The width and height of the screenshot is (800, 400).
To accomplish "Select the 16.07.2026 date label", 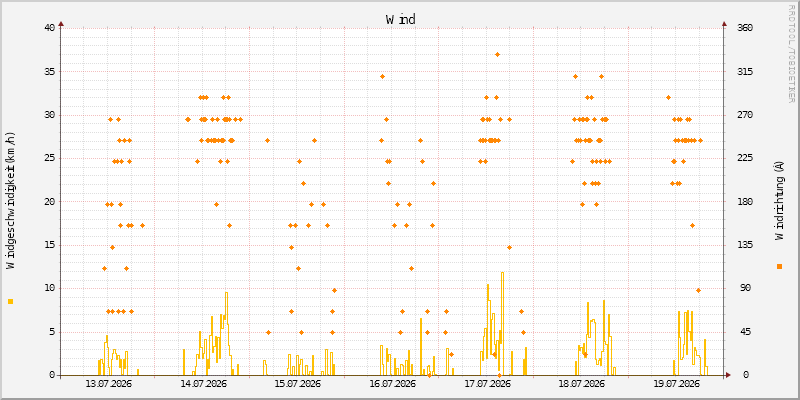I will [x=392, y=384].
